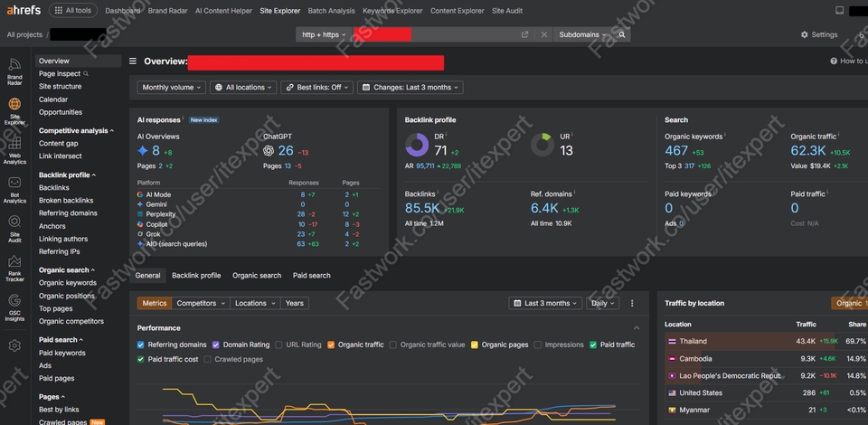Go to Keywords Explorer in the top navigation

(392, 11)
